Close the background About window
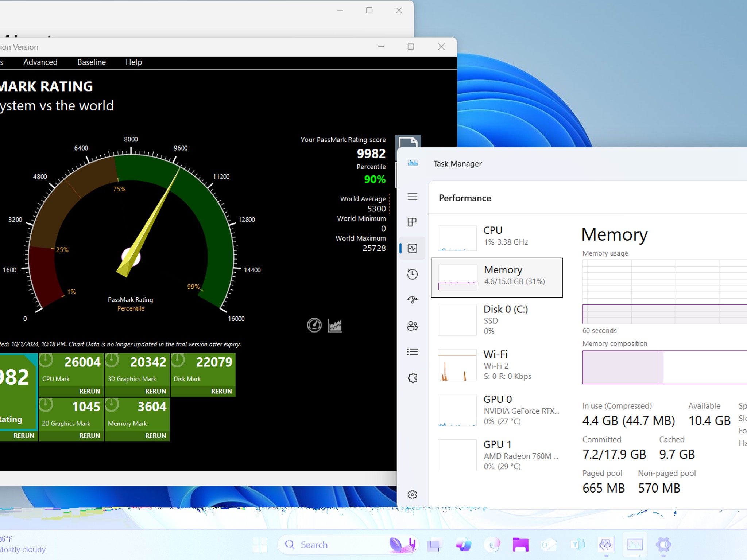Image resolution: width=747 pixels, height=560 pixels. click(x=399, y=11)
